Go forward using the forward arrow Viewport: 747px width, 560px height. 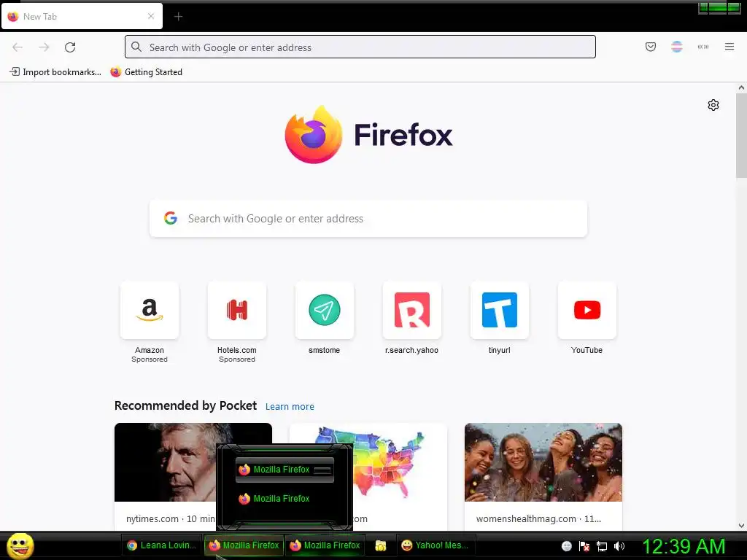(x=44, y=47)
